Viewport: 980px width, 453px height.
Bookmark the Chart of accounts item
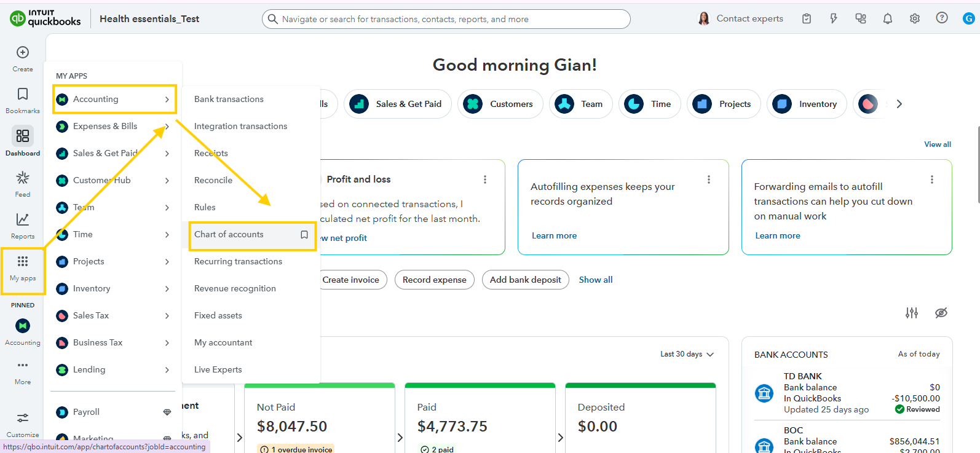[304, 235]
